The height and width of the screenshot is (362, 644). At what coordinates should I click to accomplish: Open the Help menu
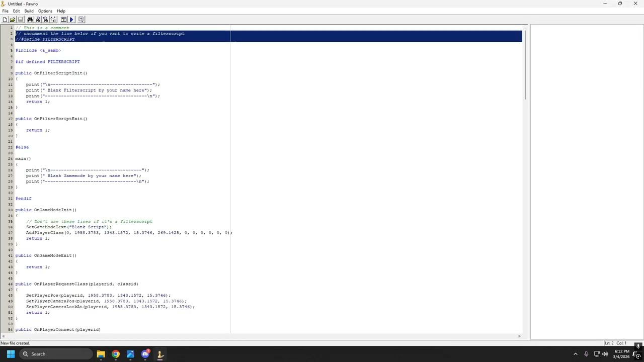[61, 11]
